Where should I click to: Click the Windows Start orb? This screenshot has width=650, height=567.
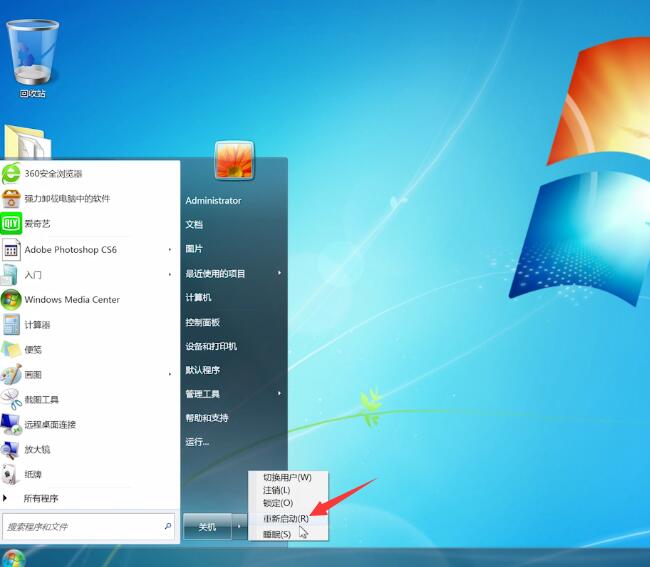pyautogui.click(x=13, y=558)
